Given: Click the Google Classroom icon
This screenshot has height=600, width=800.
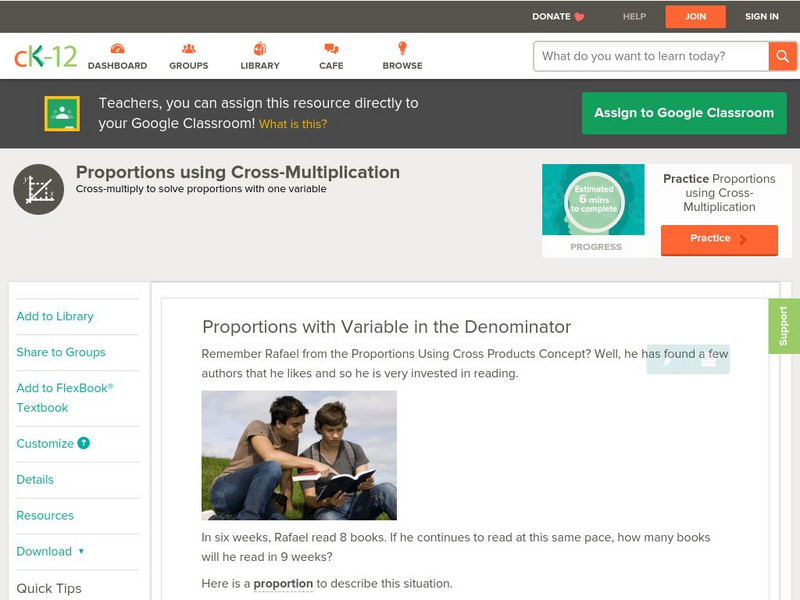Looking at the screenshot, I should pos(62,113).
